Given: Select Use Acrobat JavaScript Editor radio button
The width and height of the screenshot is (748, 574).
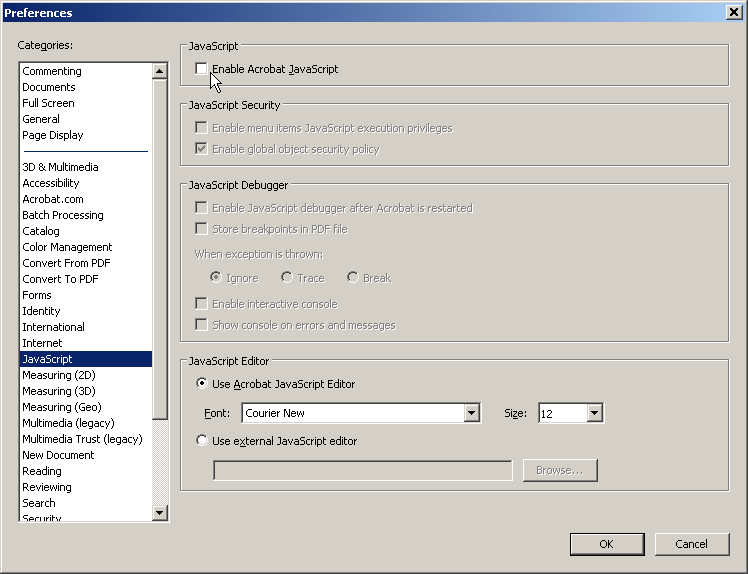Looking at the screenshot, I should point(202,383).
